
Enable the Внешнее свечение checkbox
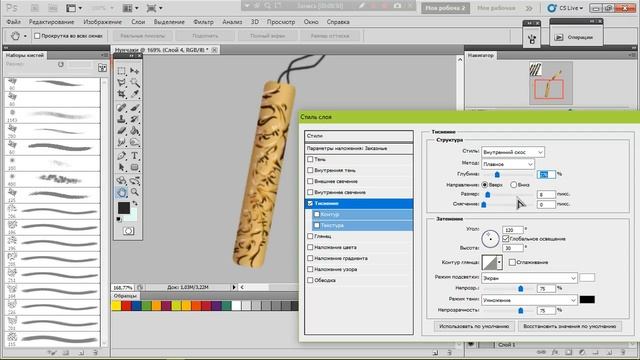[x=310, y=181]
